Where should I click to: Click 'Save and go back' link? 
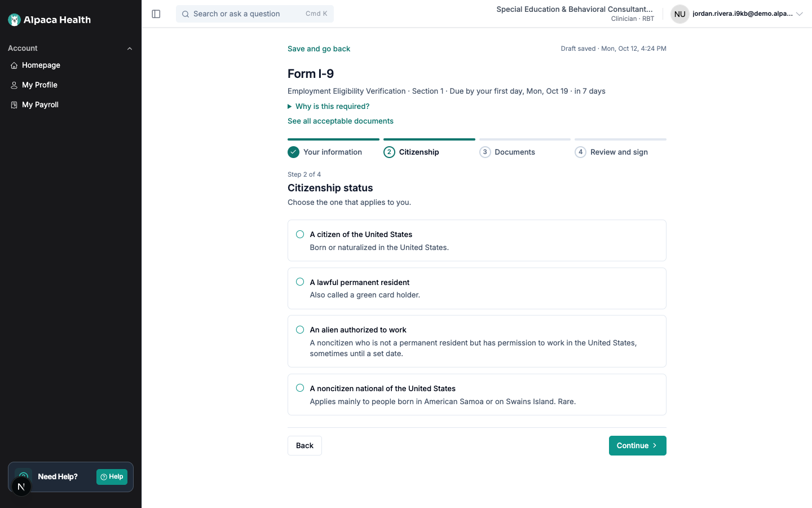pyautogui.click(x=319, y=49)
